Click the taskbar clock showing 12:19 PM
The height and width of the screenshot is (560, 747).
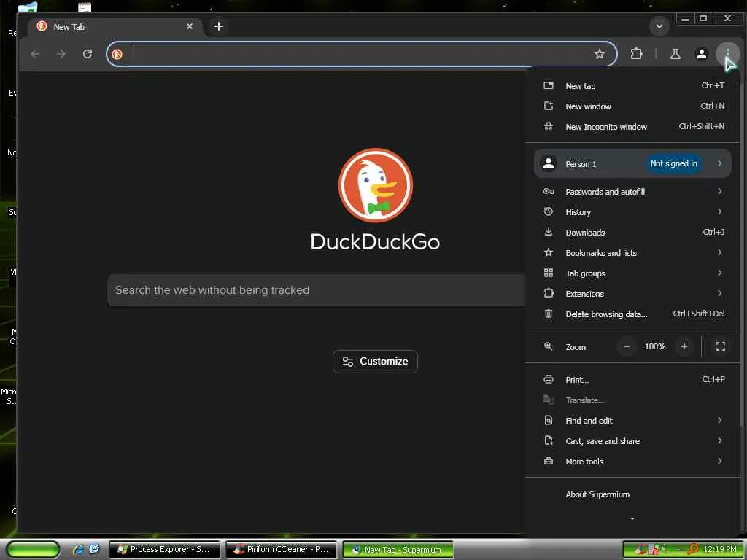click(x=720, y=550)
